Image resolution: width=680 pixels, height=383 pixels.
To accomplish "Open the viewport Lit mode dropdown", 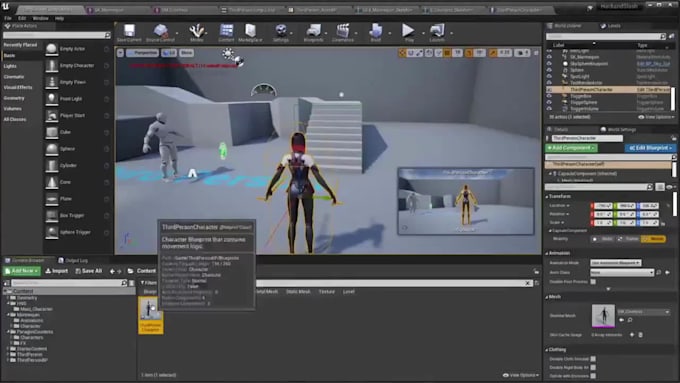I will [x=169, y=53].
